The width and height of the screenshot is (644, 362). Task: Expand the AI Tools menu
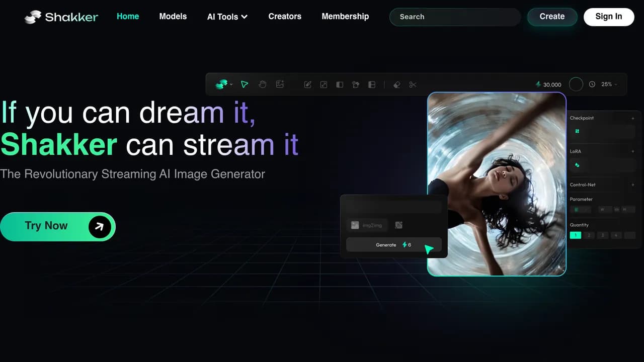(x=227, y=17)
